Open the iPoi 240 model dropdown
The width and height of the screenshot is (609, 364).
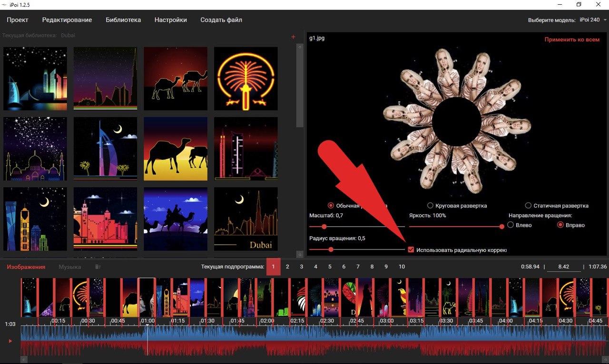coord(593,20)
